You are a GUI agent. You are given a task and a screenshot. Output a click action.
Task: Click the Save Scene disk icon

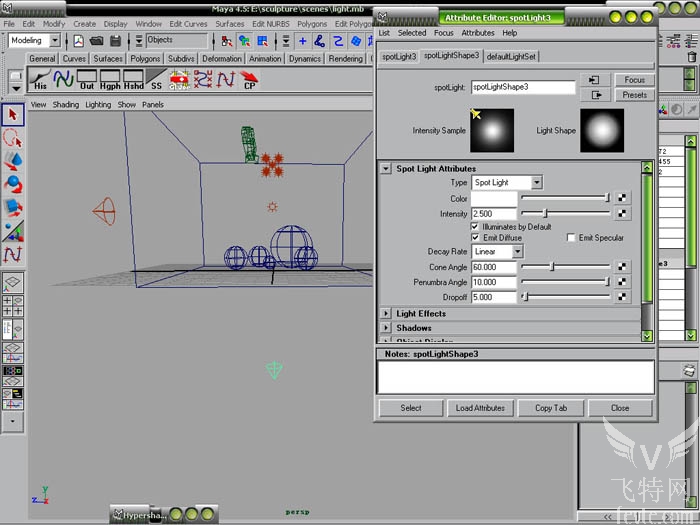coord(116,41)
